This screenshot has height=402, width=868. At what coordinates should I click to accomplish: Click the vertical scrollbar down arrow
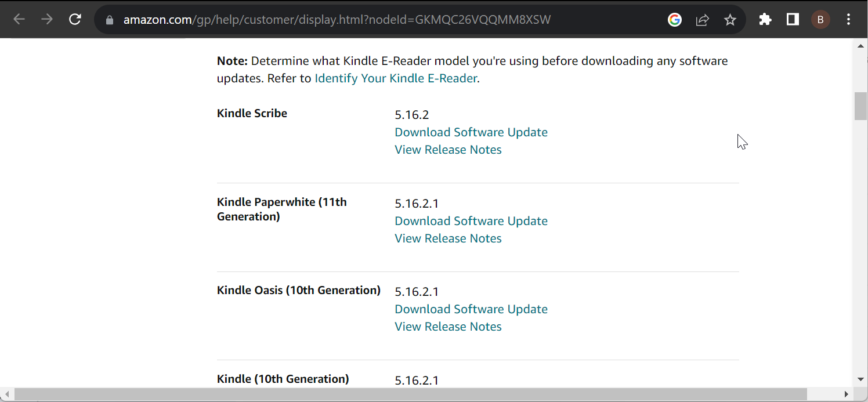(x=860, y=379)
